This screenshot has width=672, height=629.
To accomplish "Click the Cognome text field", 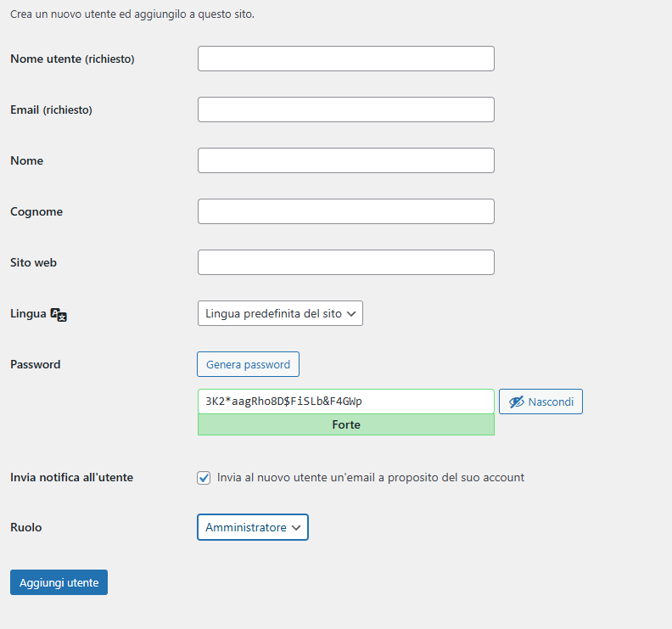I will coord(345,211).
